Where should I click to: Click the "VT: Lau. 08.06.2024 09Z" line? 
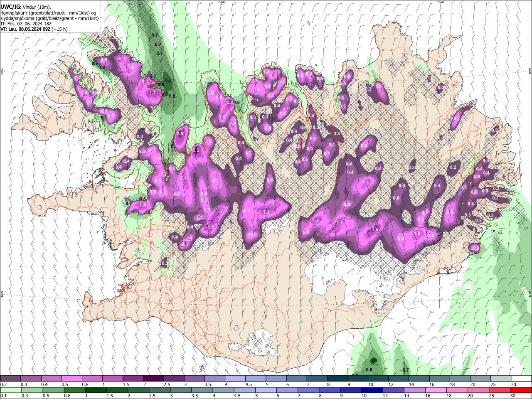[26, 29]
